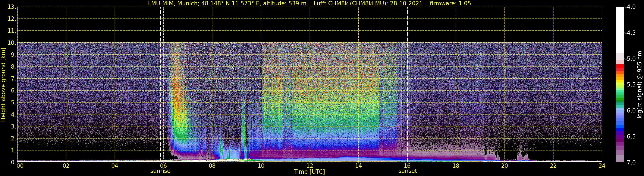Viewport: 644px width, 176px height.
Task: Click the 'firmware: 1.05' text
Action: coord(450,3)
